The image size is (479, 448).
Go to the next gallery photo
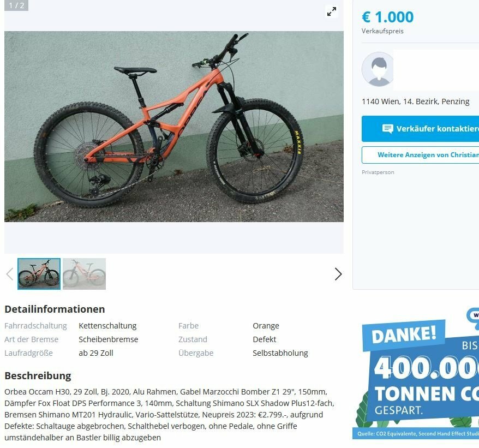pyautogui.click(x=338, y=274)
